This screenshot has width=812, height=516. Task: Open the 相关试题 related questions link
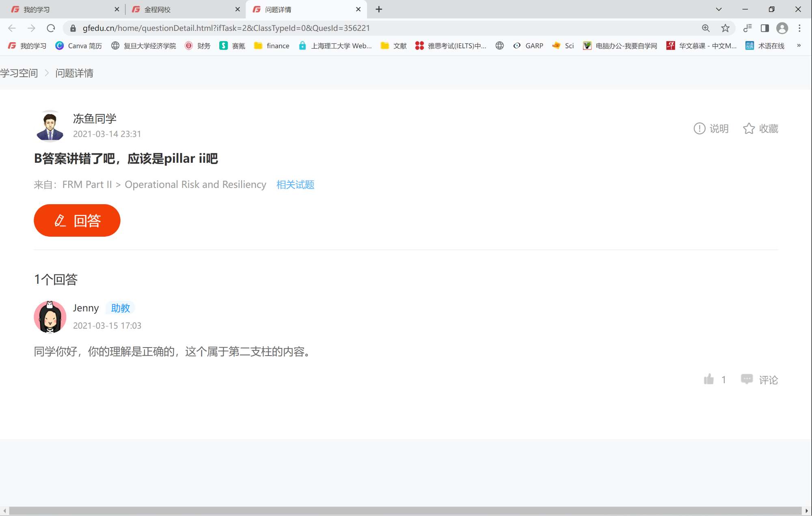(295, 185)
